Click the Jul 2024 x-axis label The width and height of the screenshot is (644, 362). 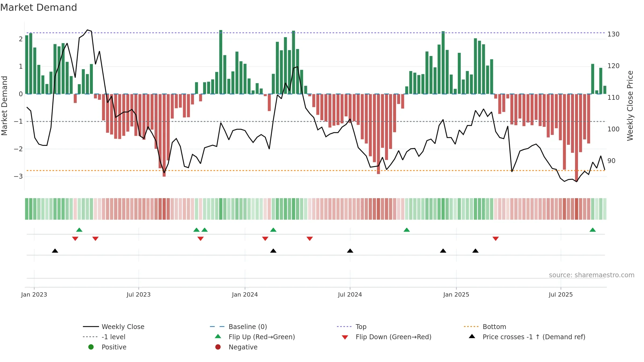tap(350, 294)
